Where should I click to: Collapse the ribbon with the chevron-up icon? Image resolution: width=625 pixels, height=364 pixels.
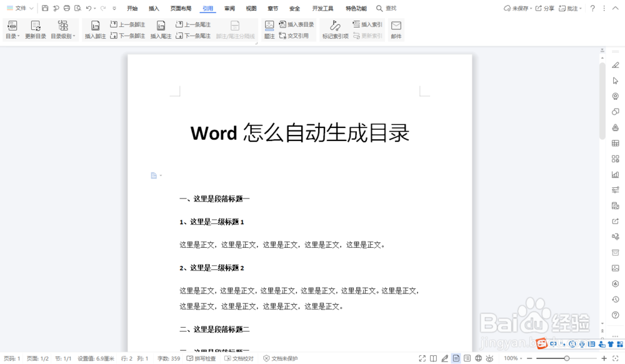[616, 8]
